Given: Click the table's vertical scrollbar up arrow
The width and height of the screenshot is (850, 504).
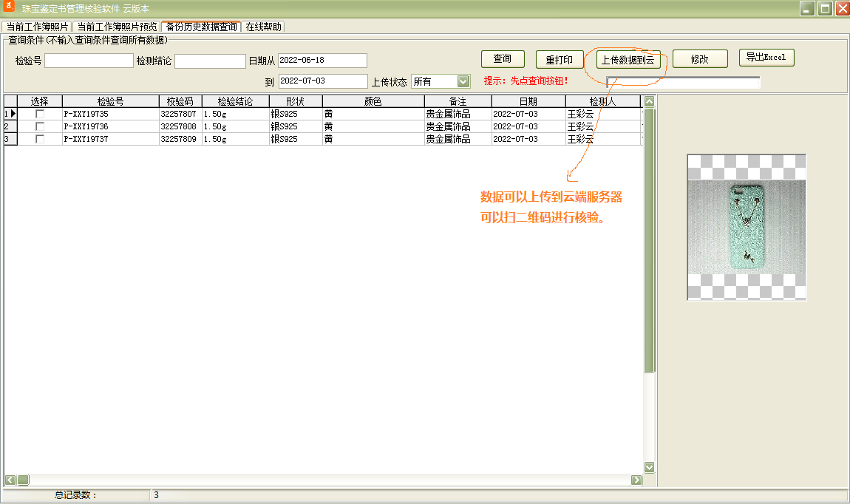Looking at the screenshot, I should [649, 101].
